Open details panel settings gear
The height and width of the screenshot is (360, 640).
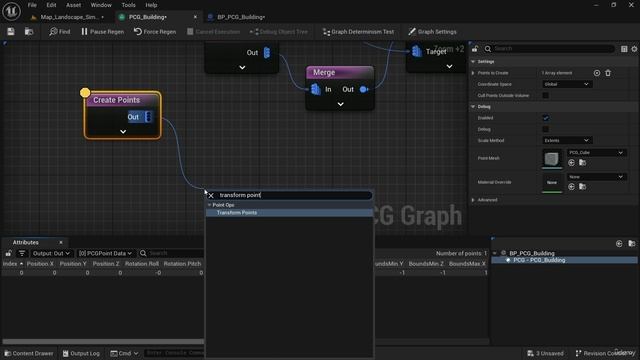[634, 49]
